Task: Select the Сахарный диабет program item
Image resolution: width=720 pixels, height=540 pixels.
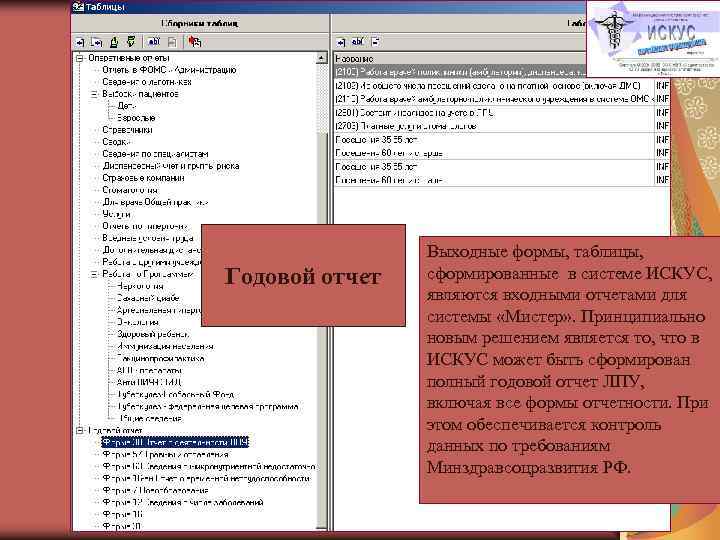Action: (148, 298)
